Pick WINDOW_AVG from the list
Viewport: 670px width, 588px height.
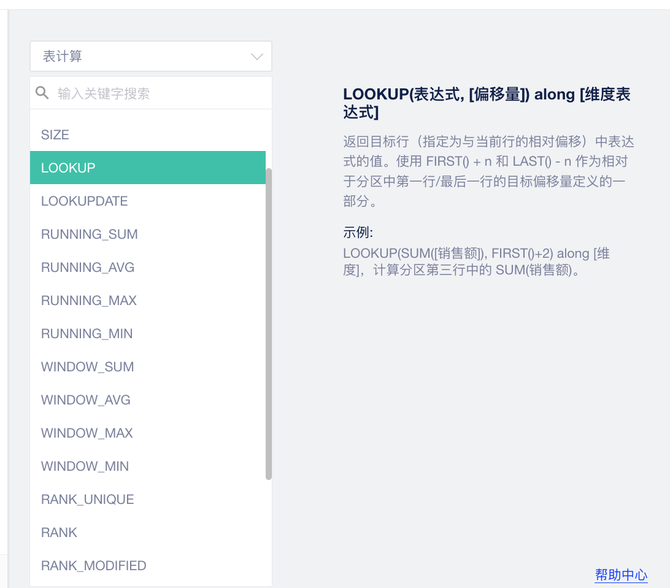click(85, 399)
